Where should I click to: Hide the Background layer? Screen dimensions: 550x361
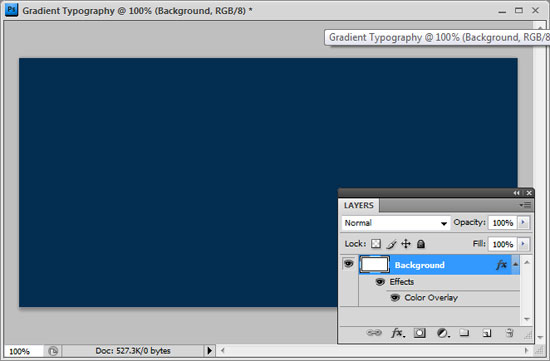pos(348,263)
